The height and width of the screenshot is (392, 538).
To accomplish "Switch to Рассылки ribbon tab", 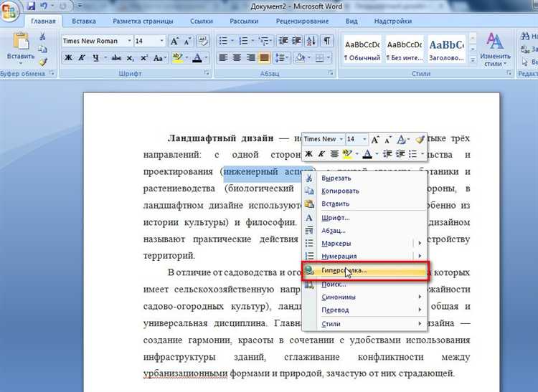I will pyautogui.click(x=244, y=21).
